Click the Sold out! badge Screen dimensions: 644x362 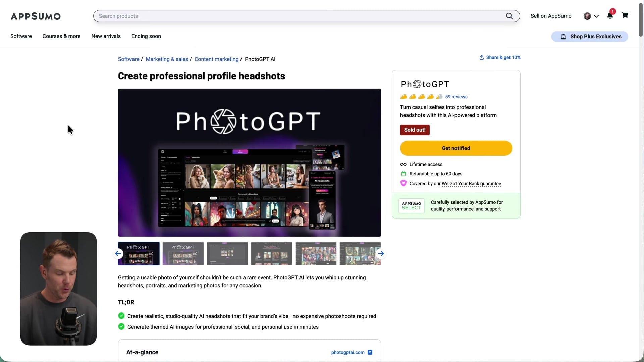415,130
